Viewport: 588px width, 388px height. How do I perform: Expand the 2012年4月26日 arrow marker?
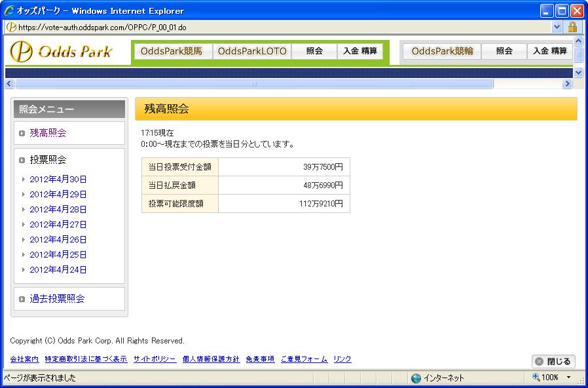click(24, 239)
